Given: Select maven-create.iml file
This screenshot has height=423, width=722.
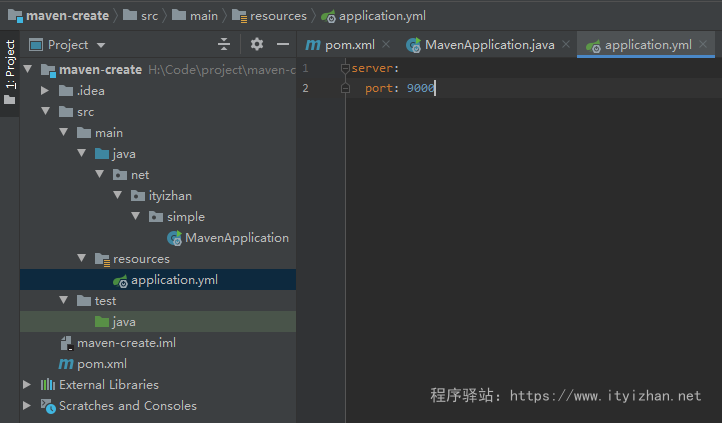Looking at the screenshot, I should point(126,343).
